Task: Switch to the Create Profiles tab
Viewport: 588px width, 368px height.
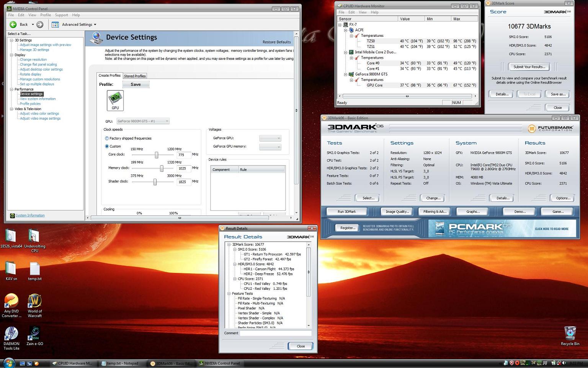Action: pos(109,76)
